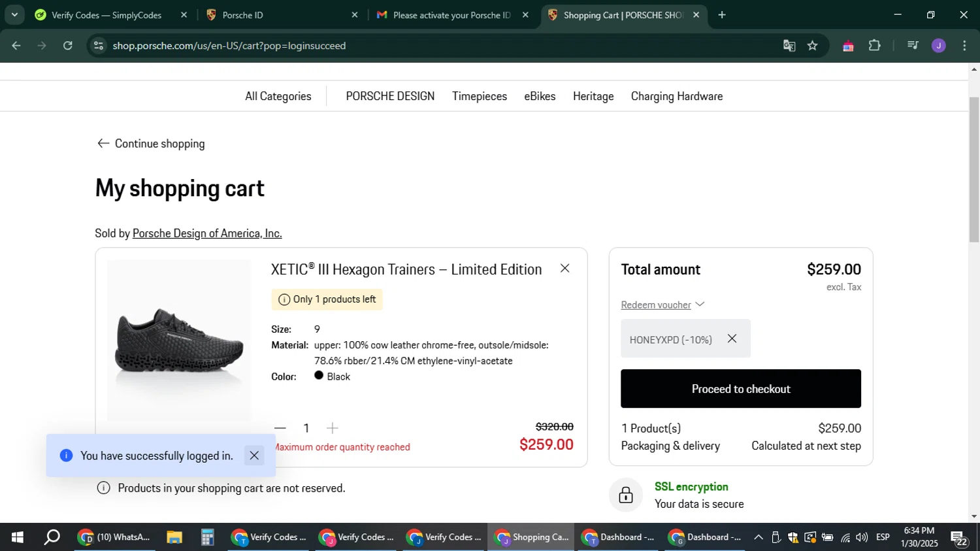
Task: Click Continue shopping link
Action: [x=151, y=144]
